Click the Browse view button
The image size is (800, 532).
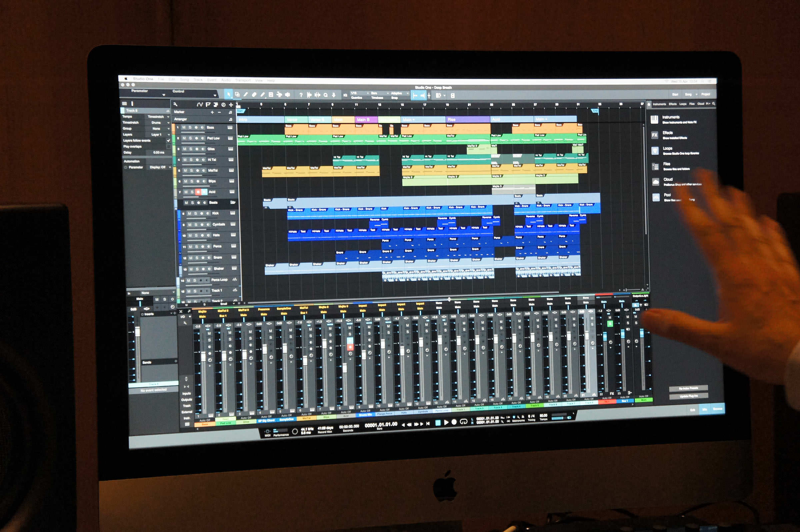(x=718, y=409)
